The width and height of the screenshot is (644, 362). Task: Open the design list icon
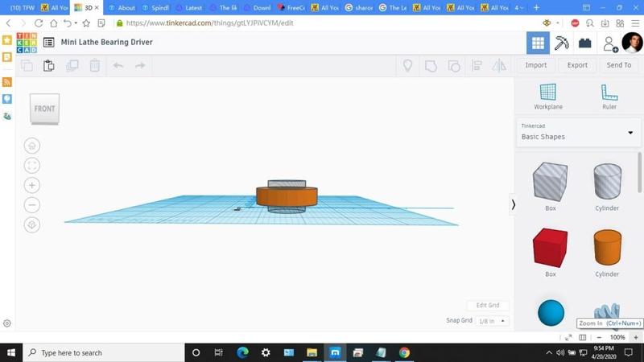pyautogui.click(x=49, y=43)
